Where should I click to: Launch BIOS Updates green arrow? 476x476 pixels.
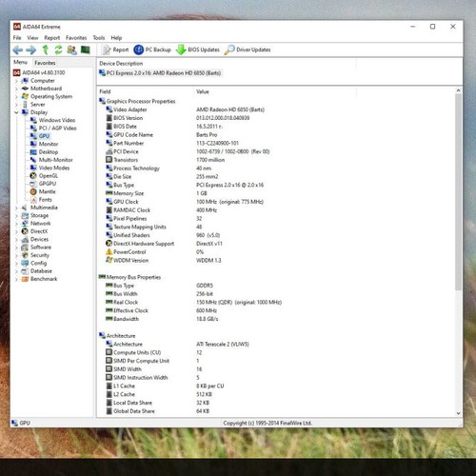click(x=198, y=50)
